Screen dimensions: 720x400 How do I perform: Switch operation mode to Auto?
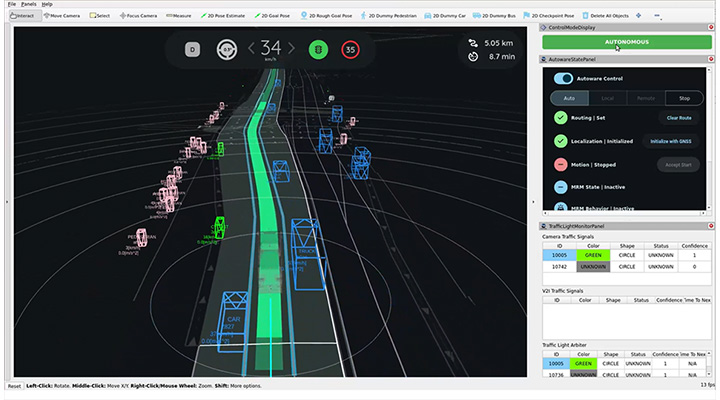click(569, 98)
